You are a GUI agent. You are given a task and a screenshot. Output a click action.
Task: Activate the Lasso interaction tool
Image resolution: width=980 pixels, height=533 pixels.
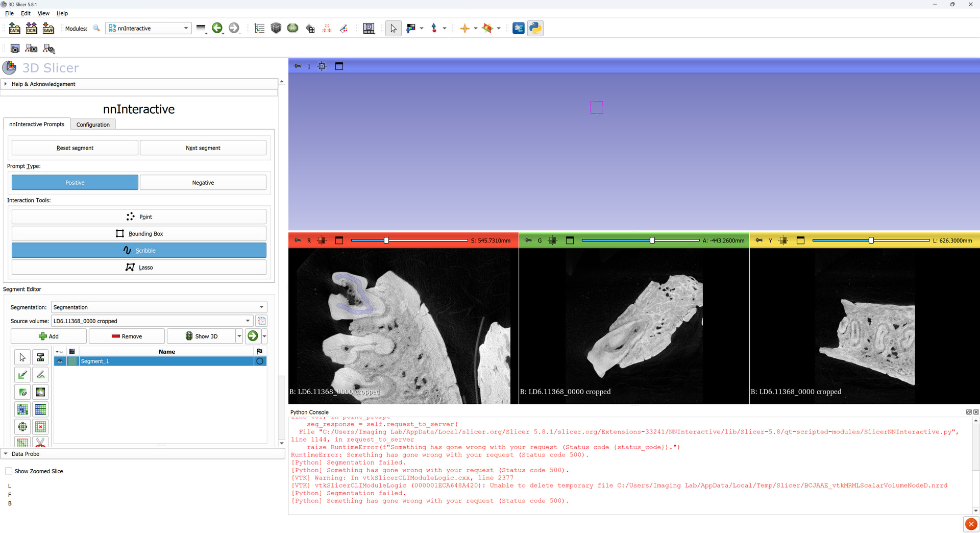pos(139,267)
